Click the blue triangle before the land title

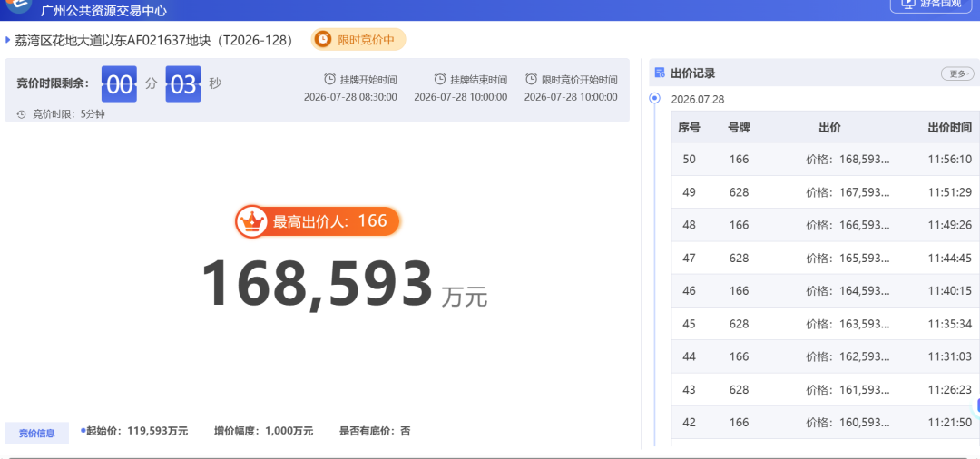(7, 40)
